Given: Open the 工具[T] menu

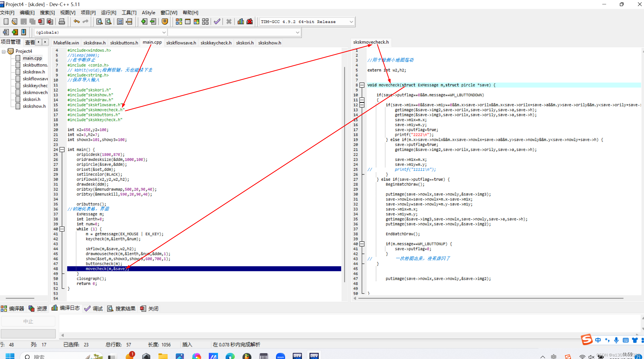Looking at the screenshot, I should pyautogui.click(x=129, y=12).
